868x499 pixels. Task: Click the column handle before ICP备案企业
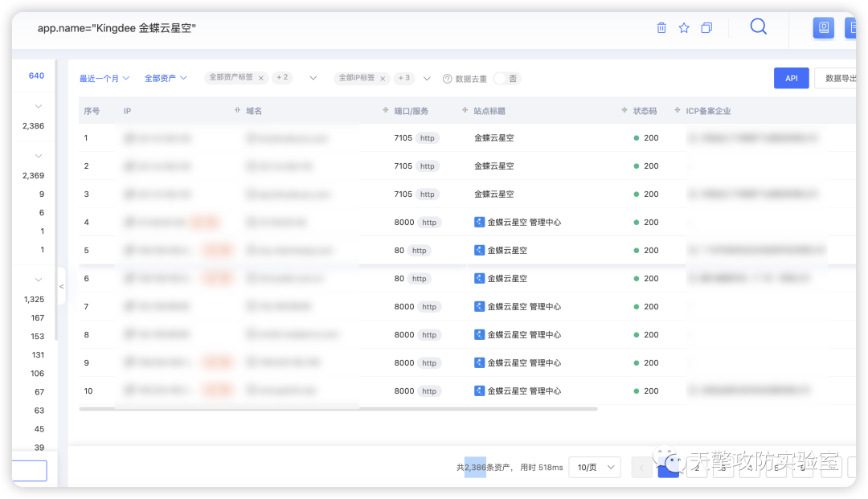678,110
